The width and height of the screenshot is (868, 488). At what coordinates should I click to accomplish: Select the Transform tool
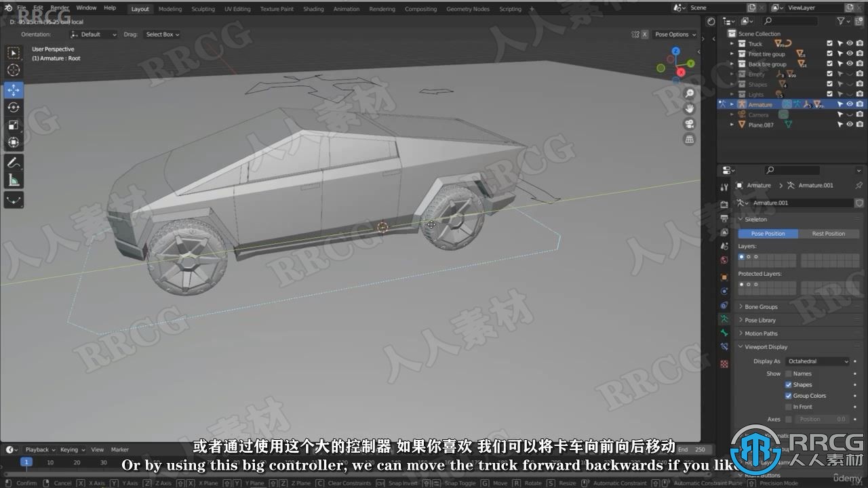tap(14, 142)
